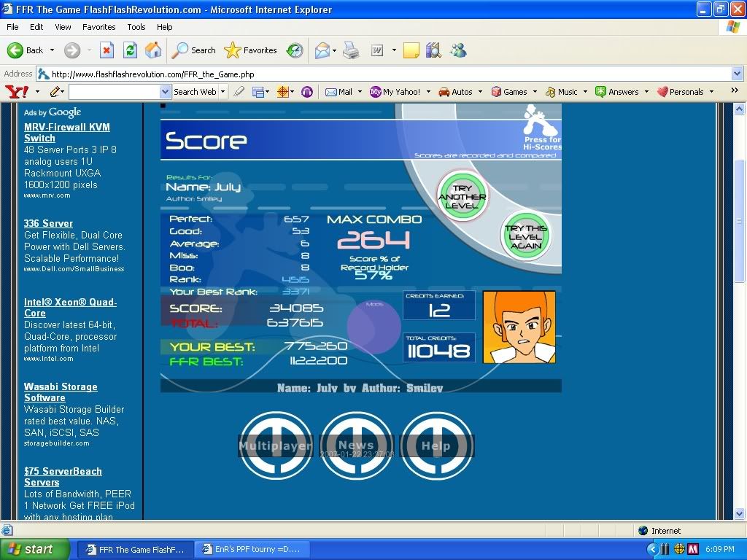Open MRV-Firewall KVM Switch ad link
The image size is (747, 560).
tap(66, 132)
